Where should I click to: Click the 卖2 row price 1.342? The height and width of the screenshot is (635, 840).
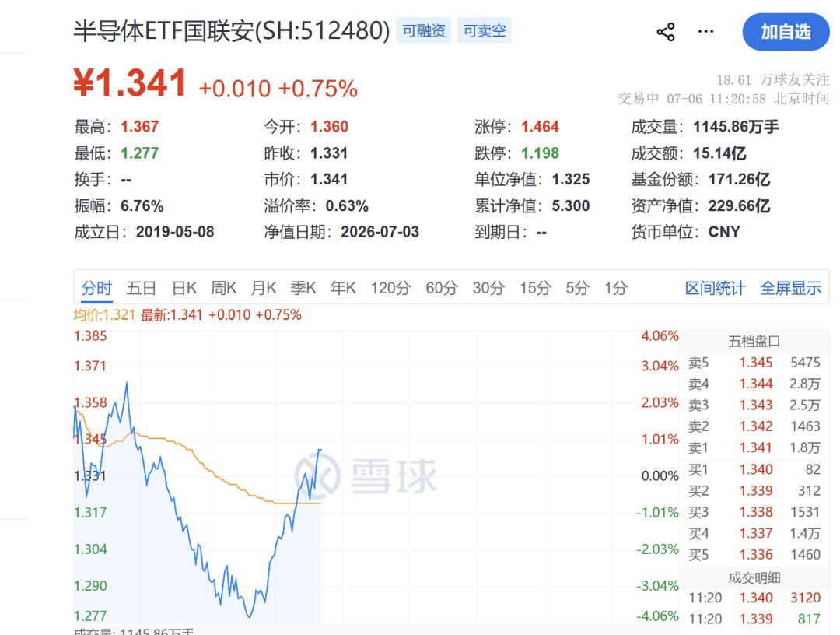[x=756, y=426]
